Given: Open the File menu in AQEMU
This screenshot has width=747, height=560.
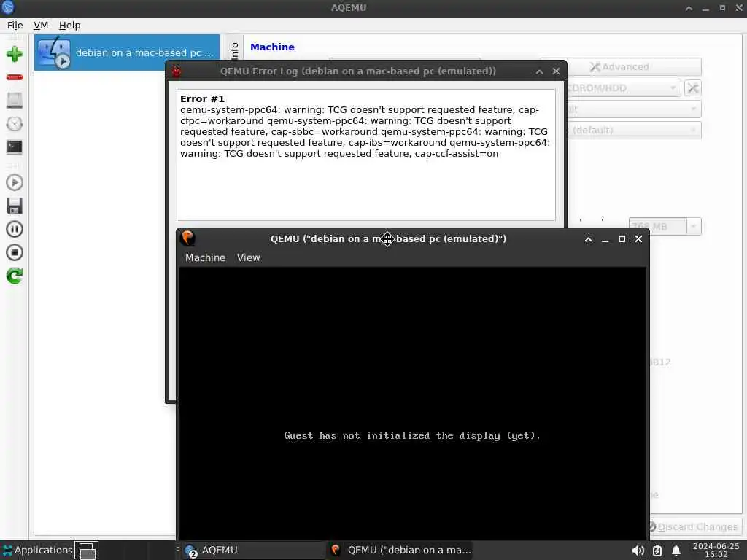Looking at the screenshot, I should point(15,26).
